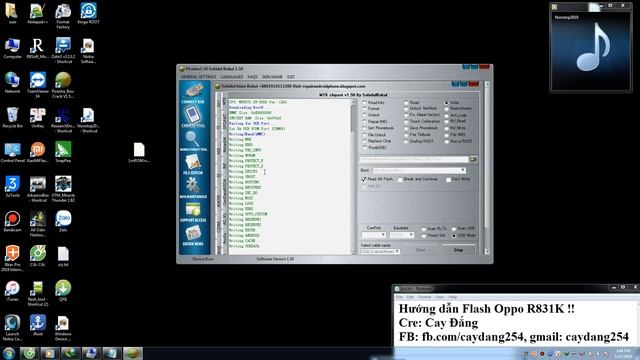Open the Connect Box sidebar tool
This screenshot has height=360, width=640.
tap(193, 93)
